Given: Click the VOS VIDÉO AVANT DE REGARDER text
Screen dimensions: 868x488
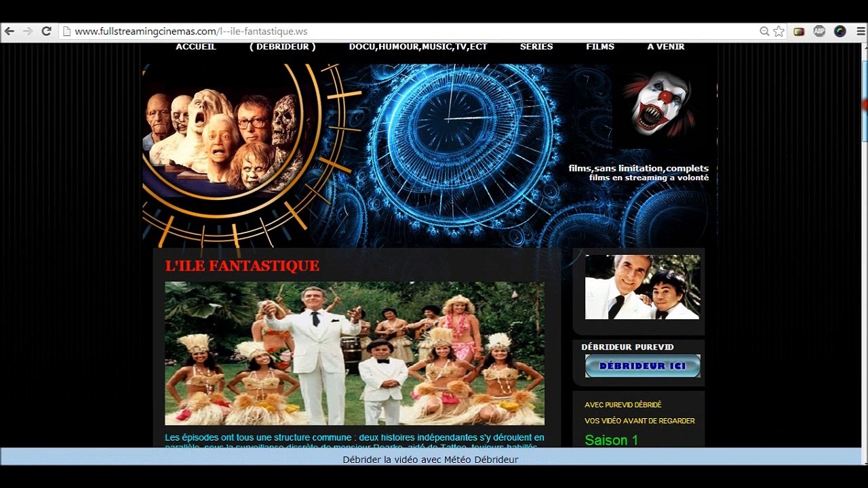Looking at the screenshot, I should pyautogui.click(x=639, y=421).
